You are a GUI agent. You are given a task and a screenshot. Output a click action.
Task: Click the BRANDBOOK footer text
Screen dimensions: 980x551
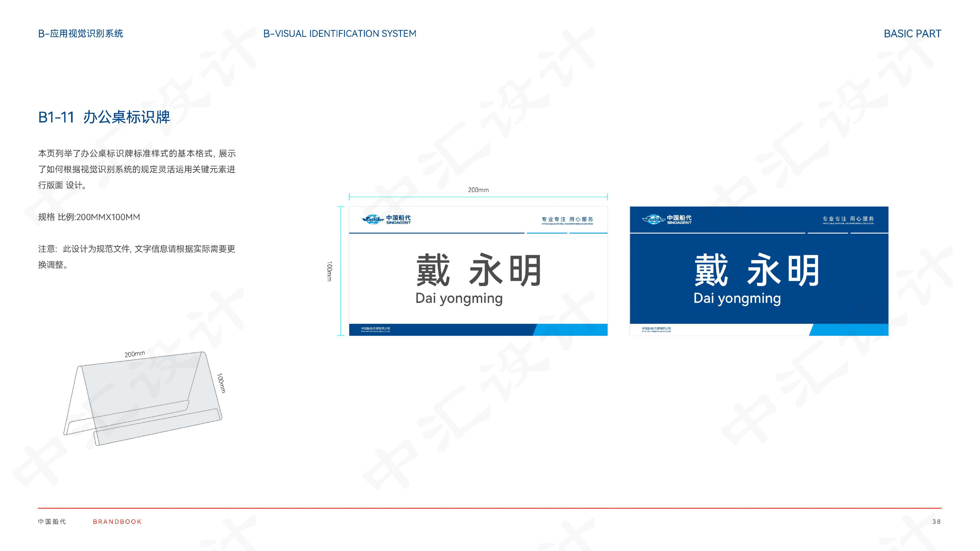pos(117,522)
